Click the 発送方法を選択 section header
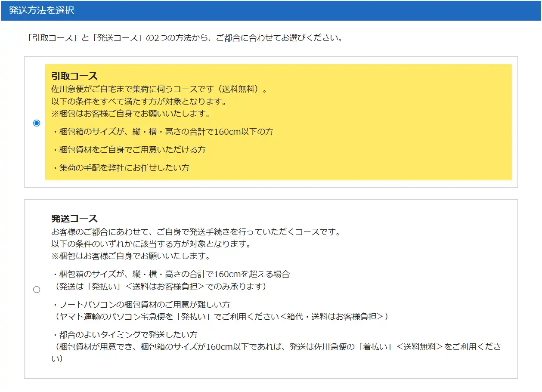542x392 pixels. [x=271, y=10]
